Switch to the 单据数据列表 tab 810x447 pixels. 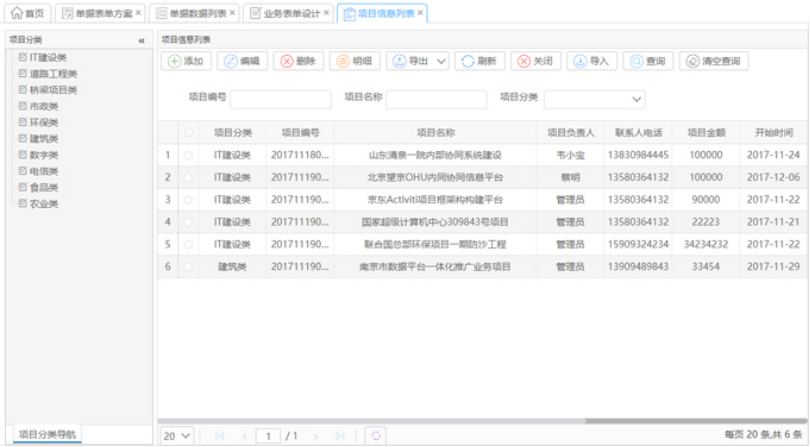(x=192, y=13)
